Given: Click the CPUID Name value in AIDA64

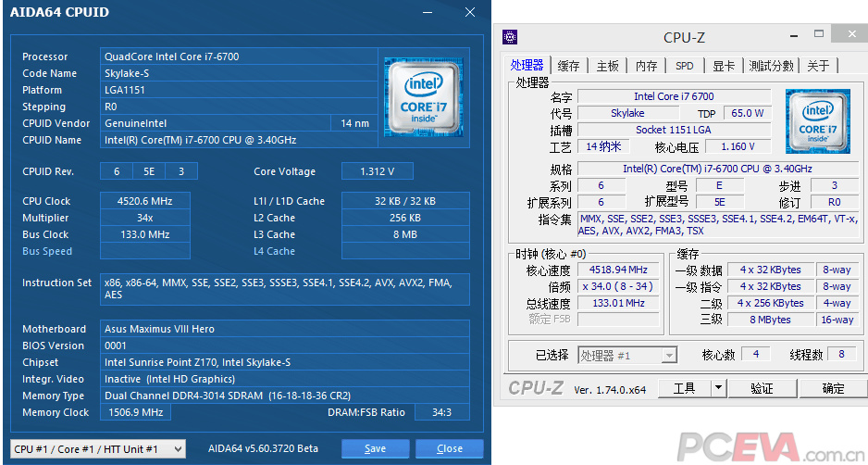Looking at the screenshot, I should click(x=239, y=140).
